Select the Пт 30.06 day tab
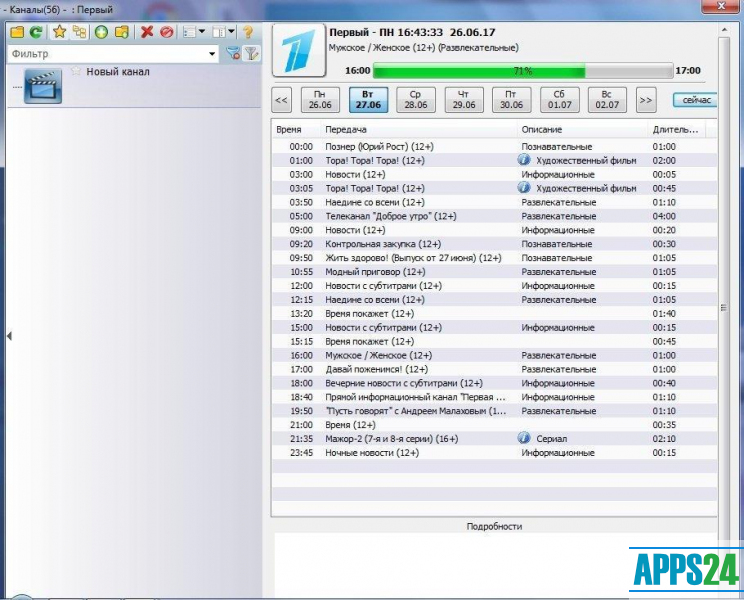The width and height of the screenshot is (744, 600). [512, 100]
